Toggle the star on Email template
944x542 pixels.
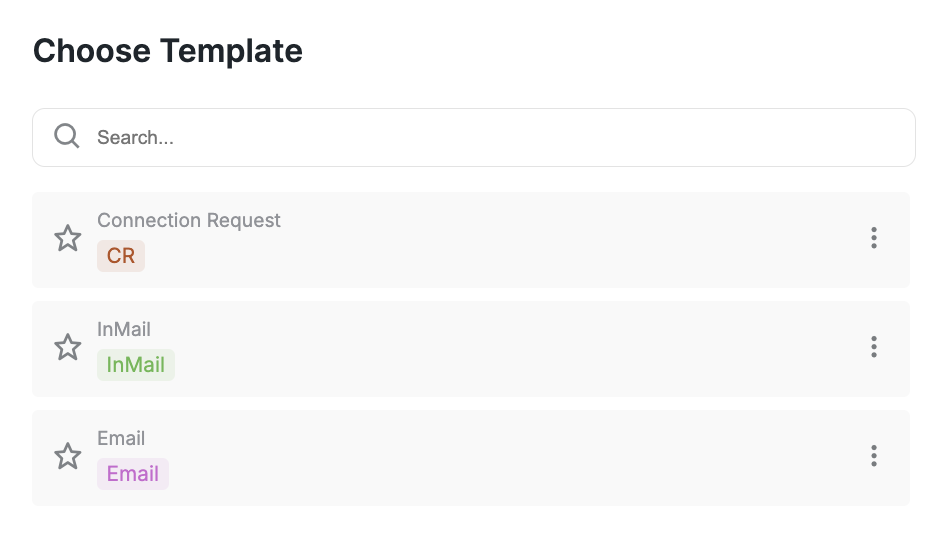(x=67, y=456)
